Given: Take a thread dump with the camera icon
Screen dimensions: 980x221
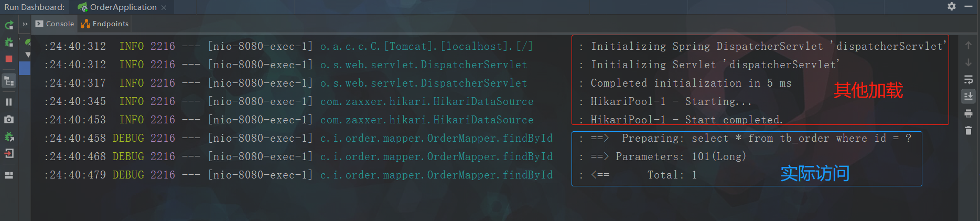Looking at the screenshot, I should click(x=9, y=119).
